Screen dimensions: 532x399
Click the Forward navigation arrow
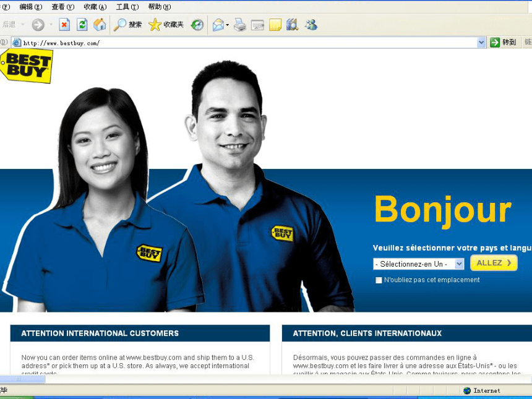[38, 24]
